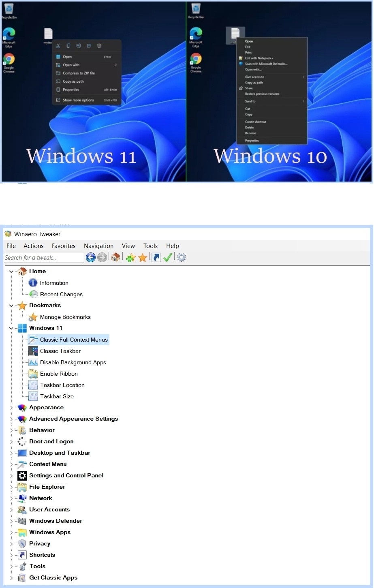Expand the Tools tree node

pos(11,567)
